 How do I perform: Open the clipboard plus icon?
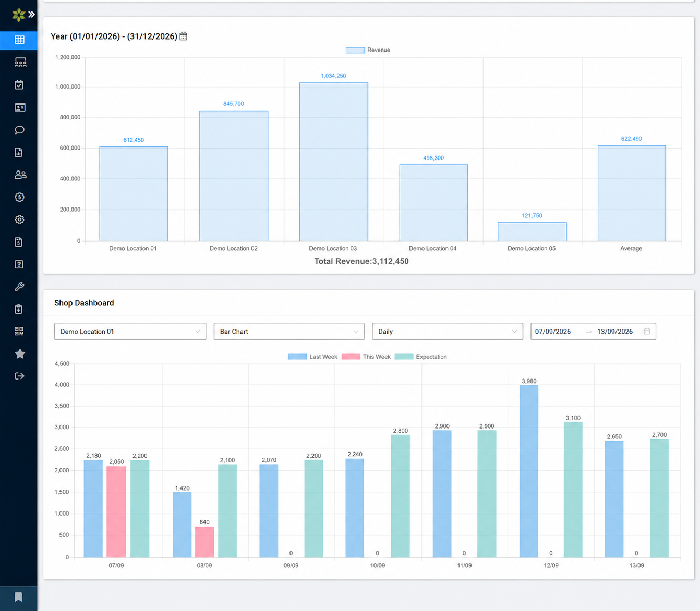pyautogui.click(x=19, y=309)
